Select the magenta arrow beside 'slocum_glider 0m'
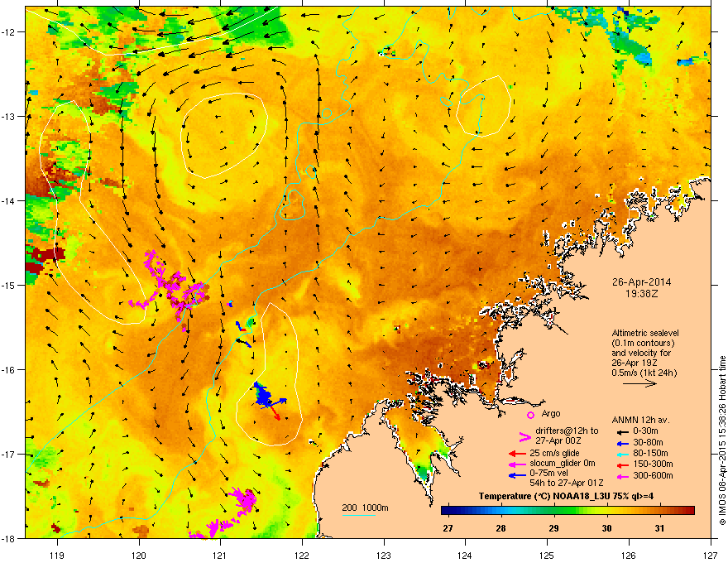This screenshot has height=563, width=728. coord(517,464)
